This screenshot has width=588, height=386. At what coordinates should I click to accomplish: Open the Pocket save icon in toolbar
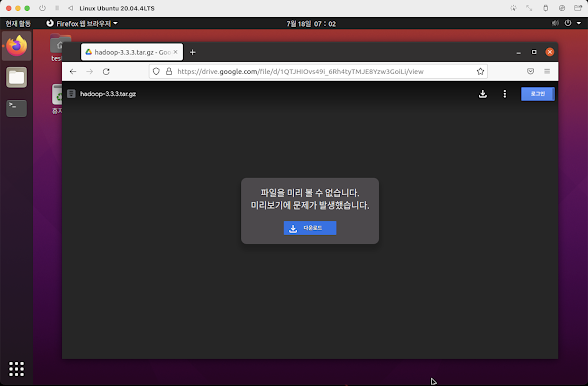[530, 71]
